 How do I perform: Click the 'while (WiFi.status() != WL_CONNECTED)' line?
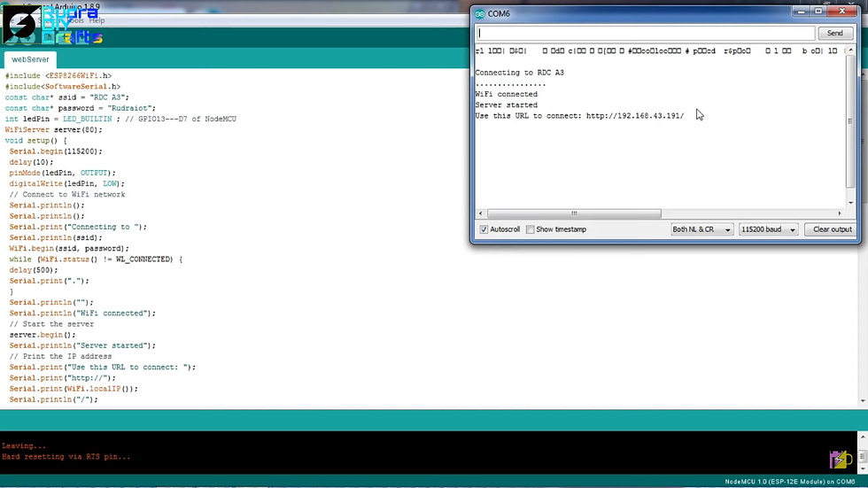tap(96, 259)
